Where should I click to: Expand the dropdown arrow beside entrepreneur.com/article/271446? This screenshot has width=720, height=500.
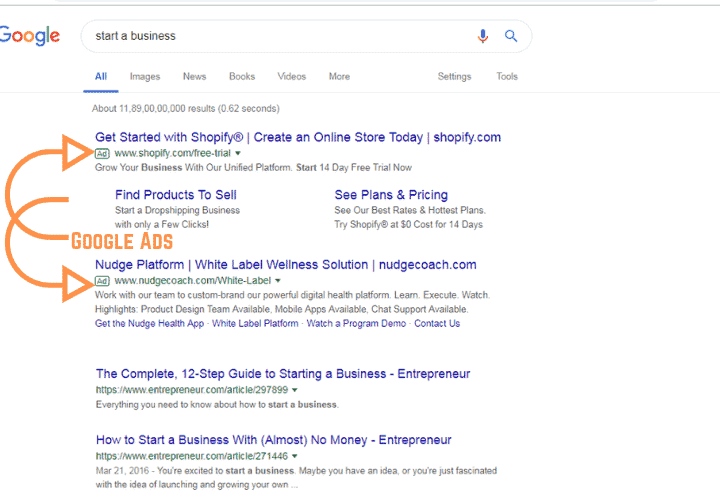click(x=295, y=456)
